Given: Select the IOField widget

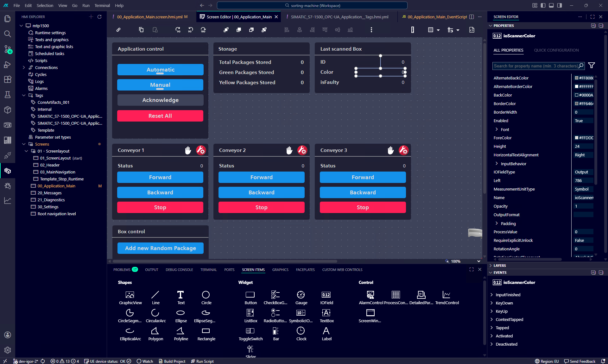Looking at the screenshot, I should (326, 298).
